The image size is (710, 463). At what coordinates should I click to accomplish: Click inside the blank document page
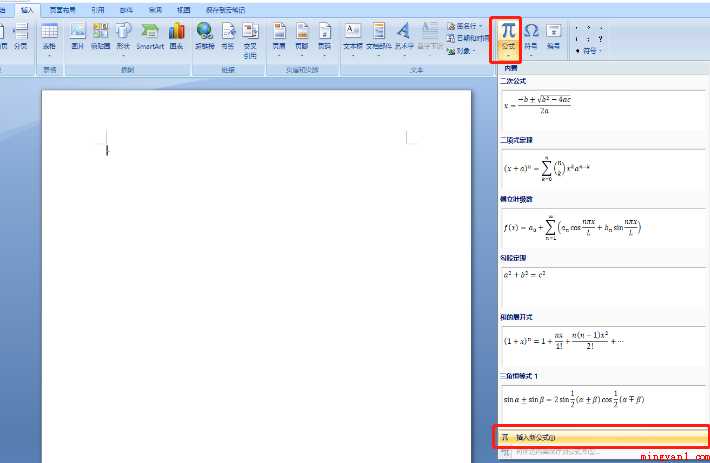pos(256,276)
